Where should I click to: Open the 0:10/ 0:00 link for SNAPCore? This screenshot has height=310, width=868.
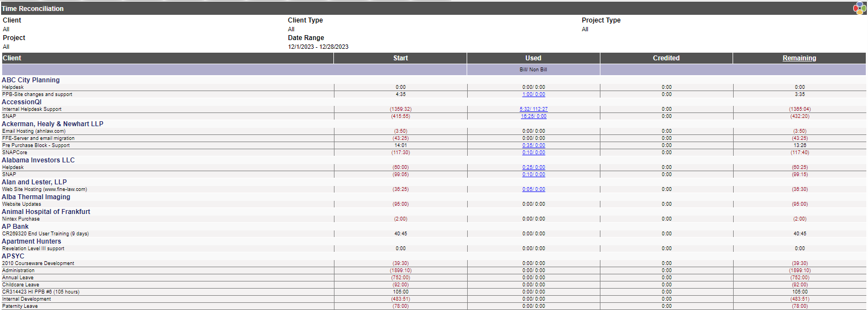coord(534,153)
